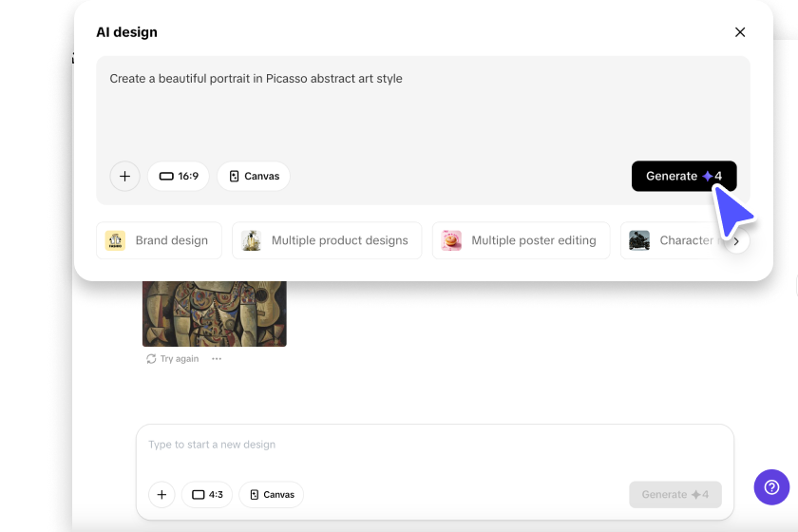Image resolution: width=798 pixels, height=532 pixels.
Task: Click the greyed-out Generate button at bottom
Action: 674,495
